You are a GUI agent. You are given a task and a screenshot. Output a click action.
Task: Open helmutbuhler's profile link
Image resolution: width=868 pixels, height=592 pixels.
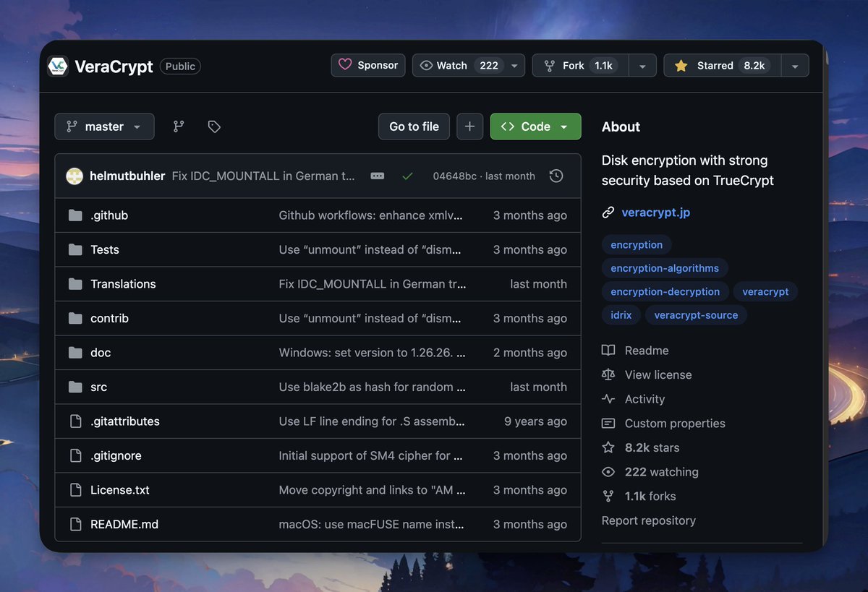click(127, 176)
